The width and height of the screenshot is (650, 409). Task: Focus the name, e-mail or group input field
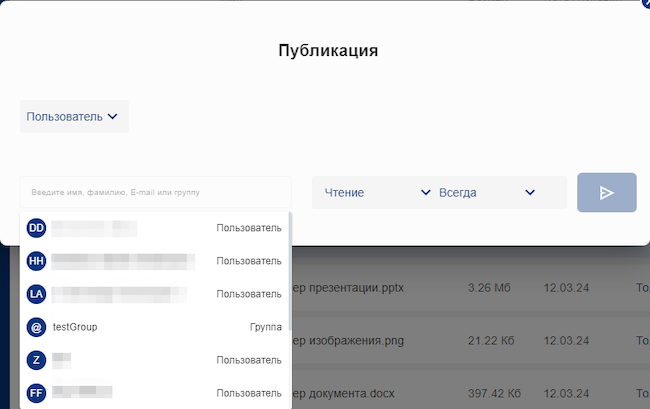click(x=156, y=192)
